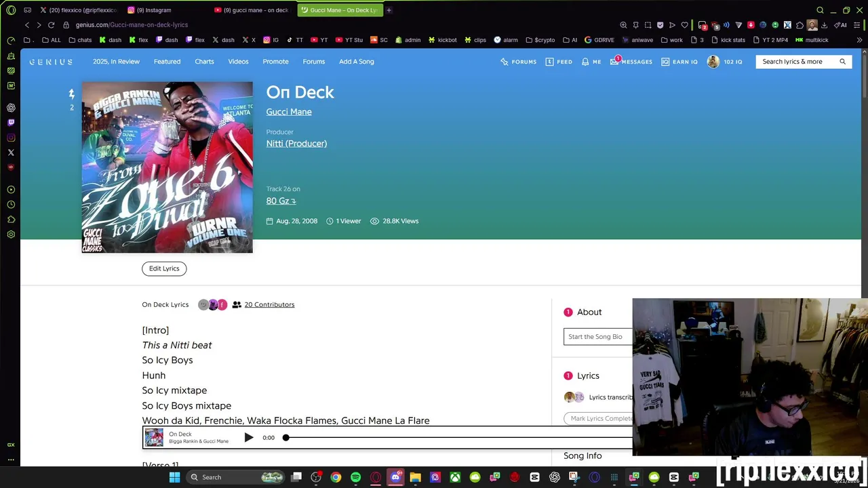Open the 102 IQ profile avatar

click(x=713, y=62)
